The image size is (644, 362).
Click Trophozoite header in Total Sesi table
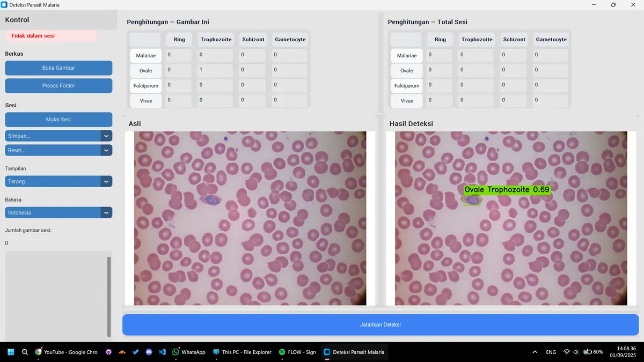tap(477, 40)
